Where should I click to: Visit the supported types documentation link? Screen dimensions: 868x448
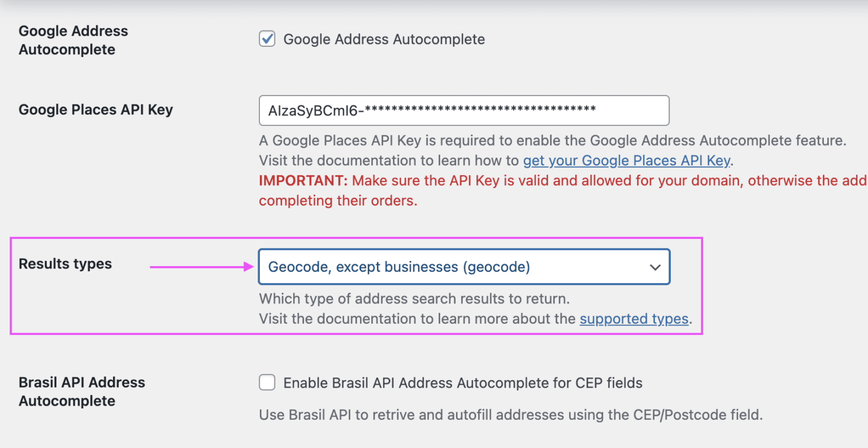click(x=633, y=319)
